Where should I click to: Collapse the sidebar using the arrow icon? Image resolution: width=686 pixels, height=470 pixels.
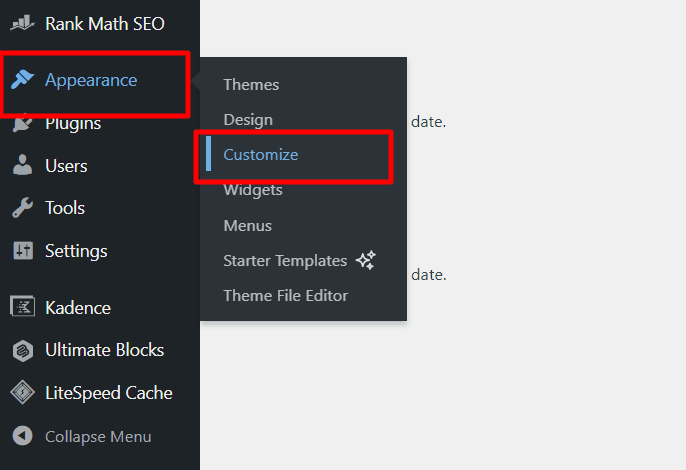coord(22,436)
